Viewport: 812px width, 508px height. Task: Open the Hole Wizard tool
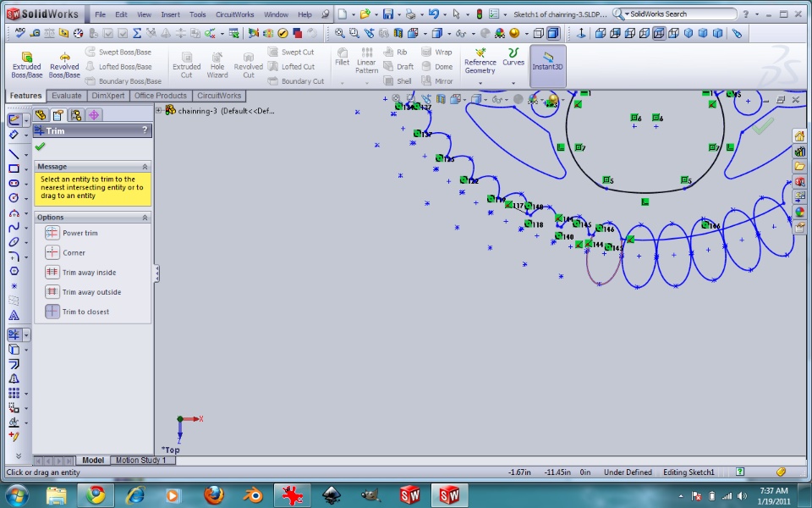click(x=217, y=65)
